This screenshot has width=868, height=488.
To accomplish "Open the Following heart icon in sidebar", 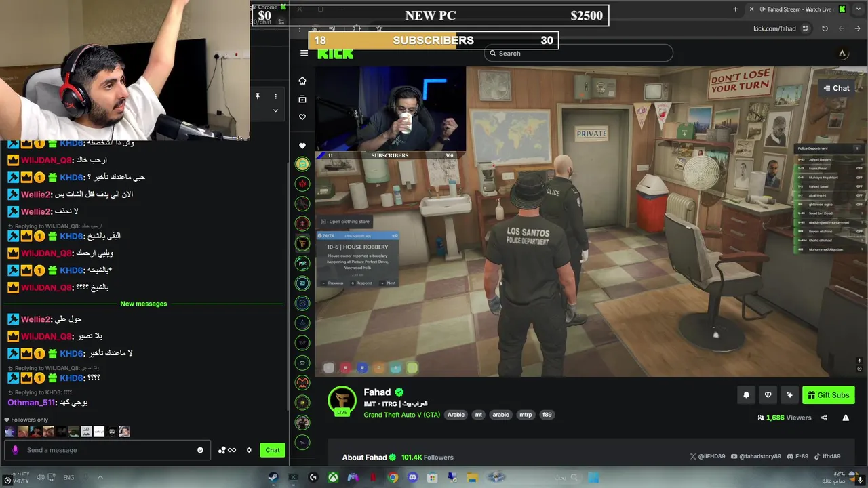I will tap(302, 117).
